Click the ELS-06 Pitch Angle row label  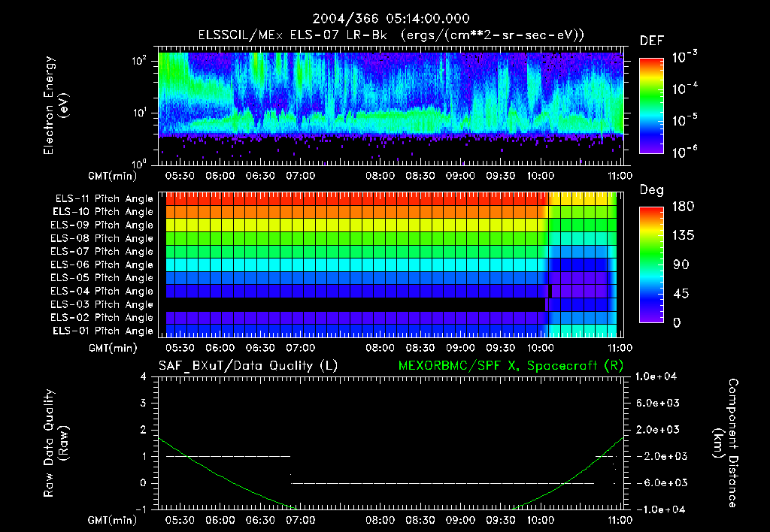(x=102, y=265)
